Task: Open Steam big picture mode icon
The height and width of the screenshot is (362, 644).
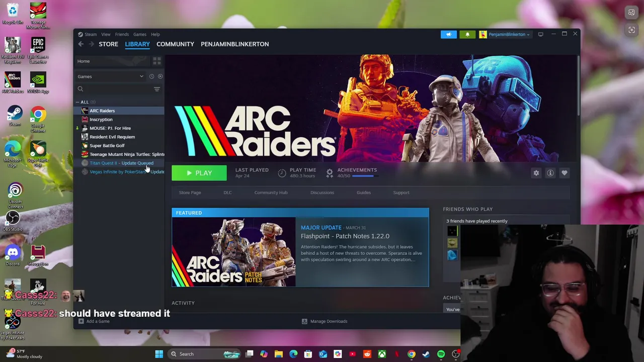Action: click(x=540, y=34)
